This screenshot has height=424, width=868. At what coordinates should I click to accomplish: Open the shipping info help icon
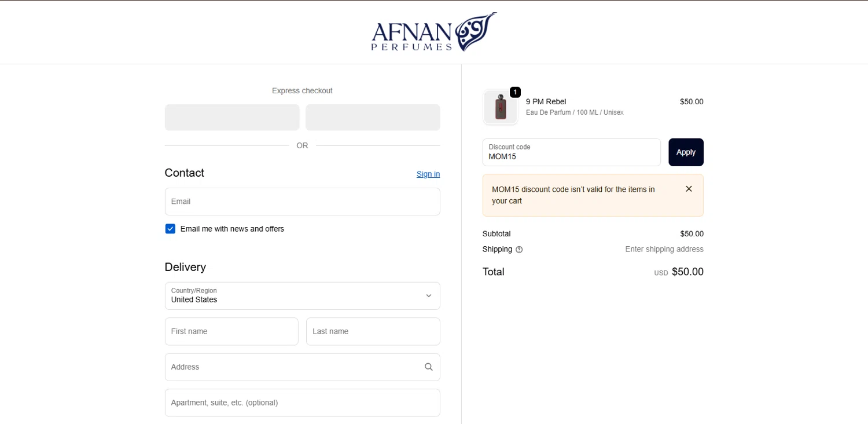[519, 250]
